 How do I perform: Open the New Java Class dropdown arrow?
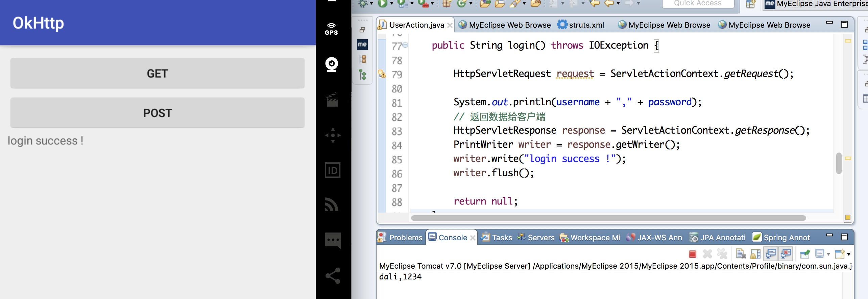coord(471,3)
